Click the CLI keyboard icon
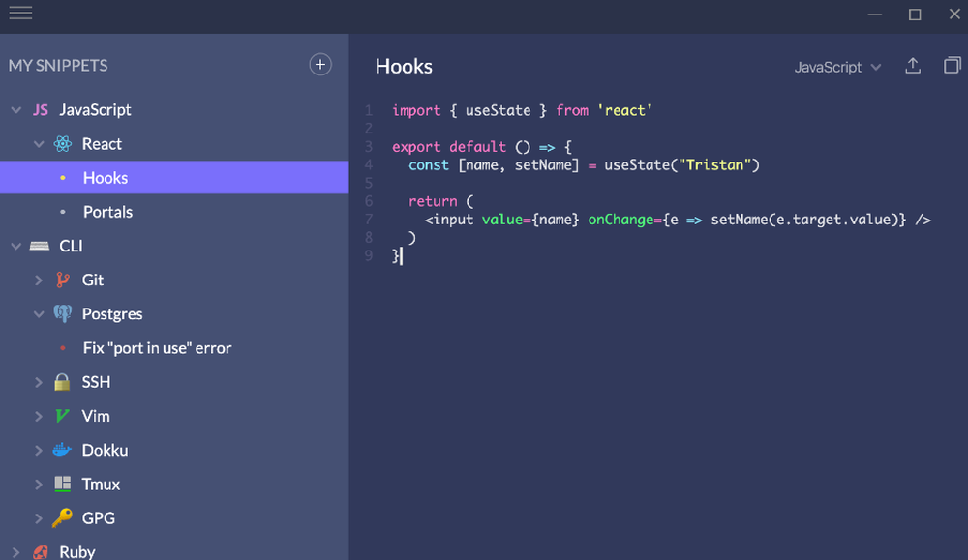Screen dimensions: 968x560 tap(40, 246)
